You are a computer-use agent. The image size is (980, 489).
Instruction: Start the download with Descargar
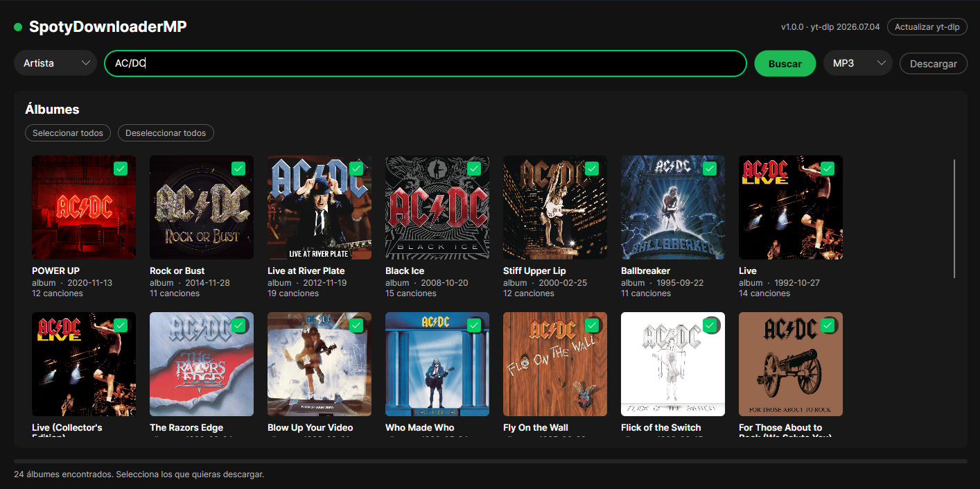[x=934, y=63]
